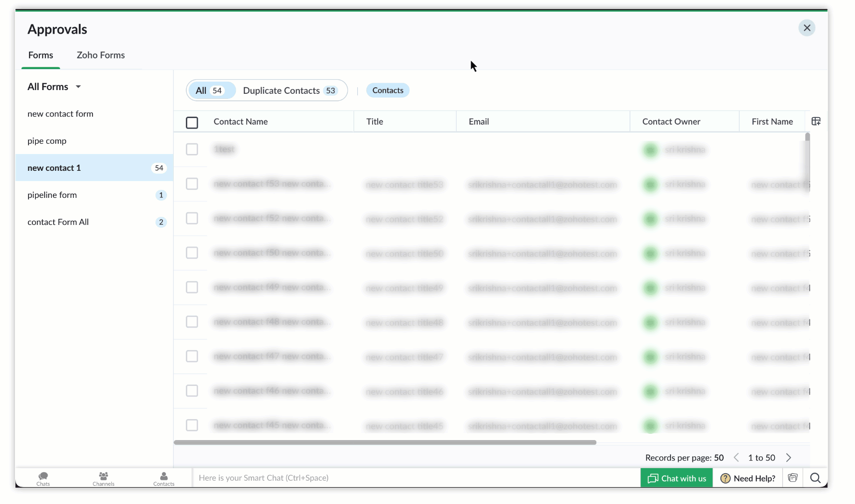855x504 pixels.
Task: Go to previous page of records
Action: point(736,458)
